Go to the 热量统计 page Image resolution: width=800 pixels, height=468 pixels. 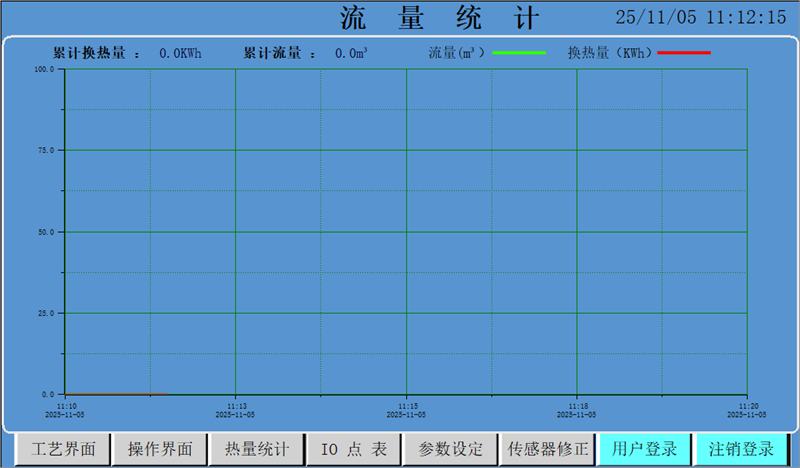(x=257, y=449)
